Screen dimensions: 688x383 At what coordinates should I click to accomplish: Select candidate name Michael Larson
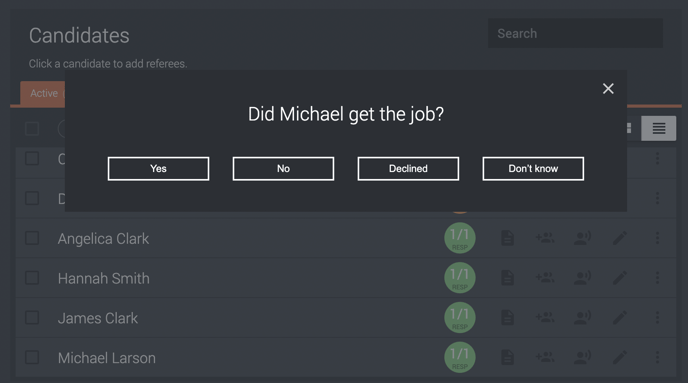(x=107, y=358)
